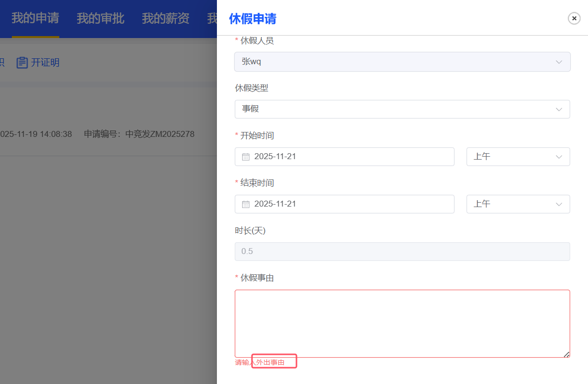Click the 休假人员 field label
Viewport: 588px width, 384px height.
coord(257,41)
